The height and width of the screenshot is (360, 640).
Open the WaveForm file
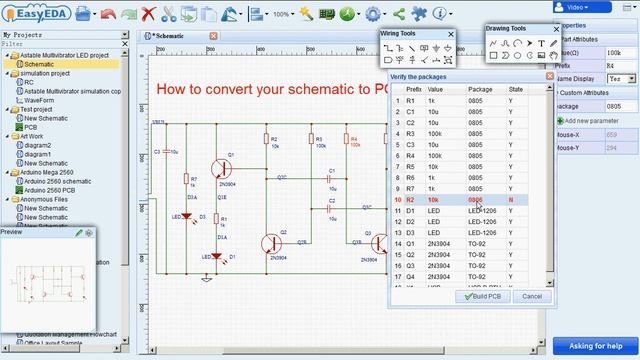coord(39,100)
